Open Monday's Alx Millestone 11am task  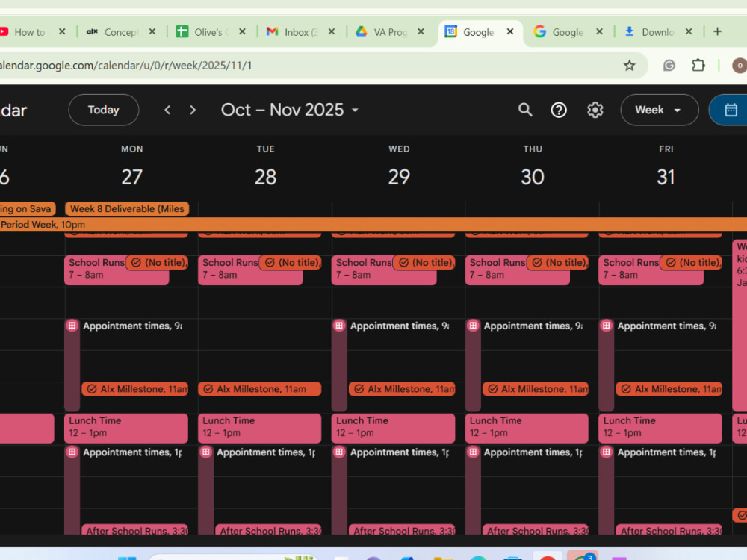[x=134, y=389]
